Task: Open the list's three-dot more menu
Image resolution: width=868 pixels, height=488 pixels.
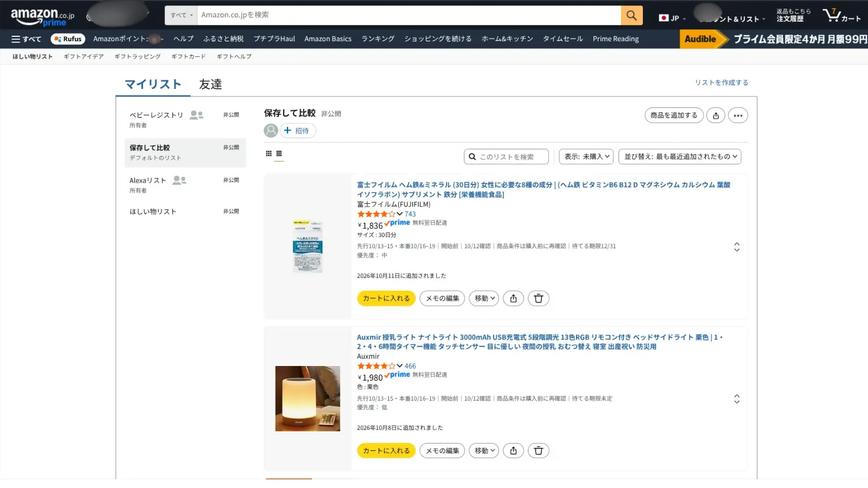Action: 738,115
